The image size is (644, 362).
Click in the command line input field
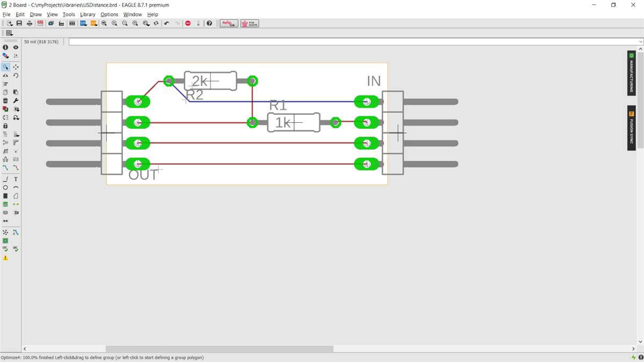[353, 42]
